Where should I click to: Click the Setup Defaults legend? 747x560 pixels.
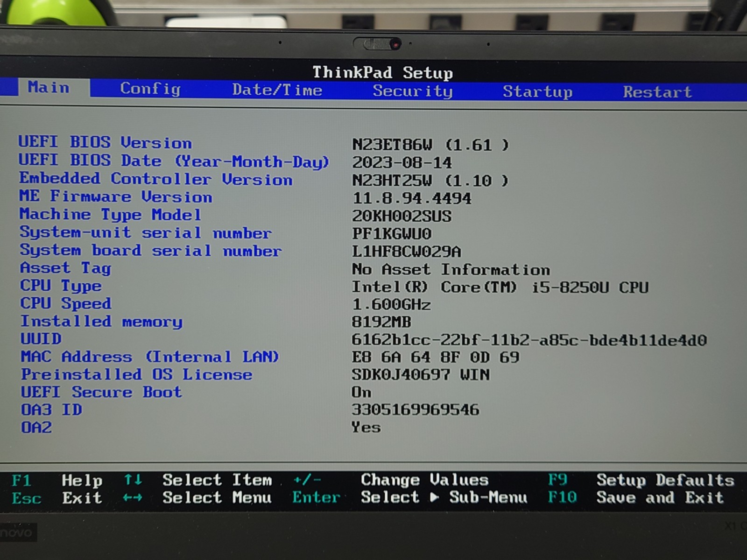665,480
